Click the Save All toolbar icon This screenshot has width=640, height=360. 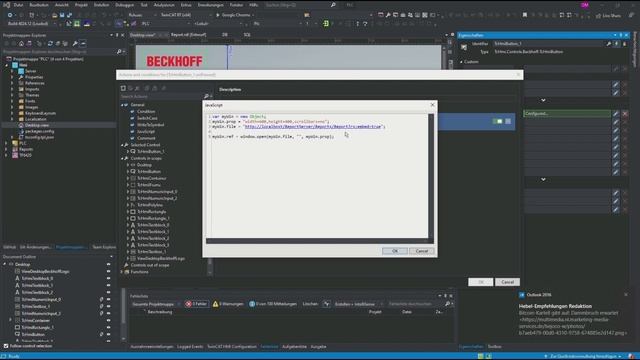(69, 15)
